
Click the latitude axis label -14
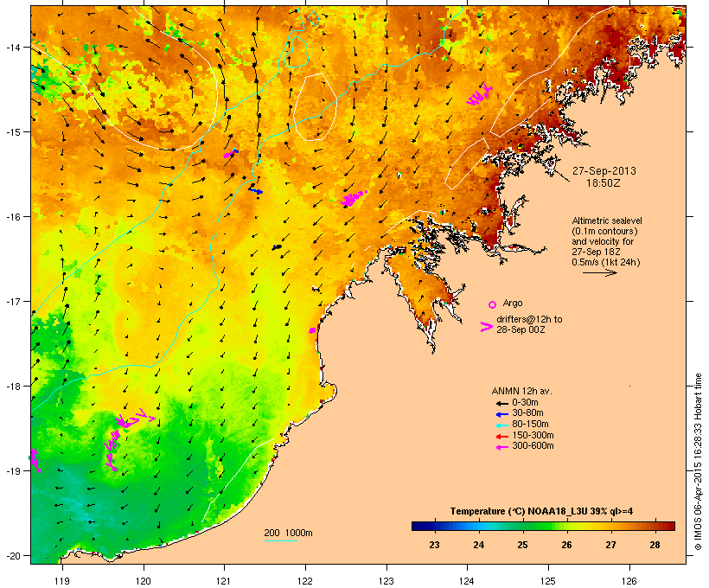(12, 47)
